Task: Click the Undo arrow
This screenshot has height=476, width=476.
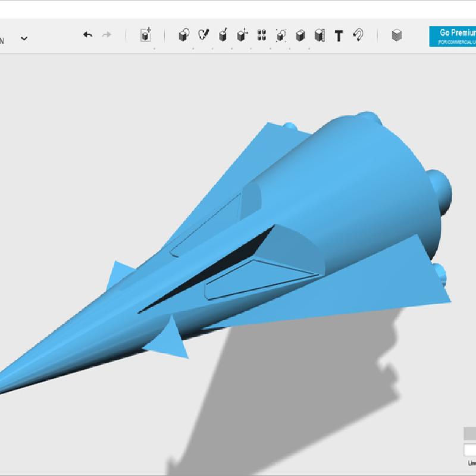Action: (87, 35)
